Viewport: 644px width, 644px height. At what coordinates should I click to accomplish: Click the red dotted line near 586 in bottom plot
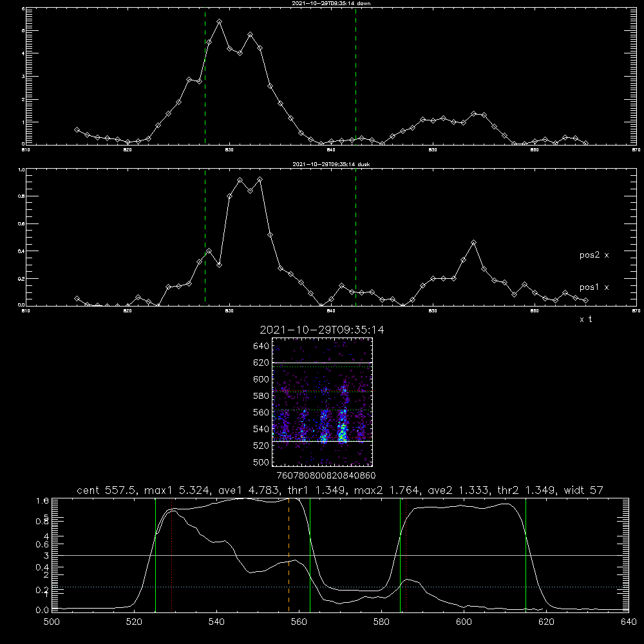tap(406, 555)
